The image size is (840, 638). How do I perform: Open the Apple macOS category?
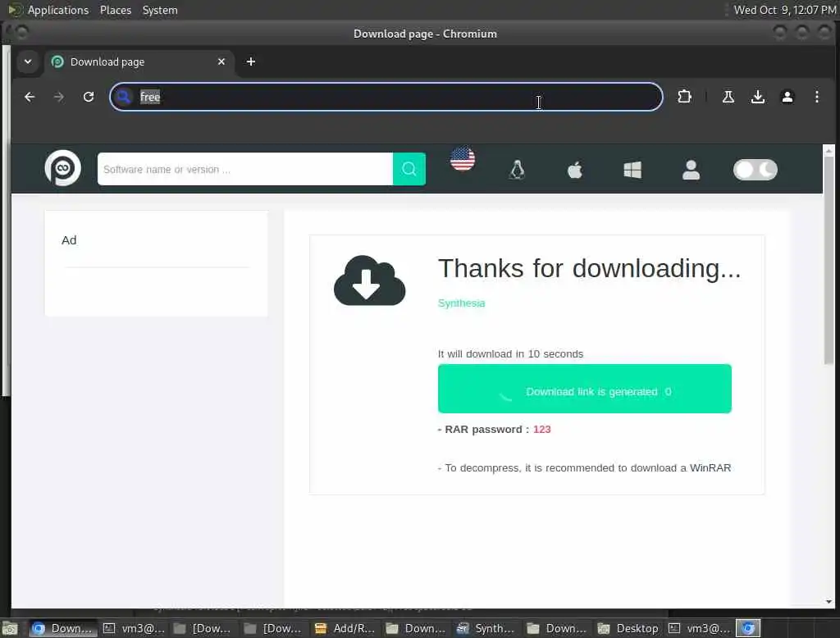[x=575, y=171]
